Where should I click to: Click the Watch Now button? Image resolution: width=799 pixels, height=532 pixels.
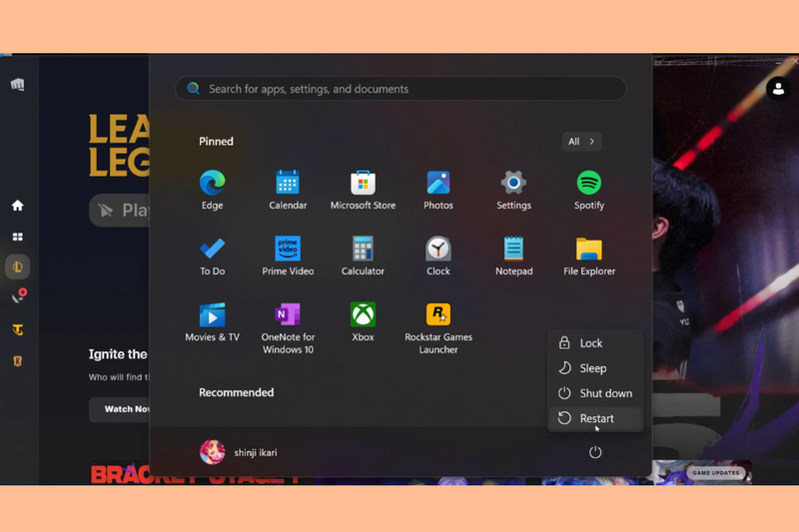(x=120, y=409)
